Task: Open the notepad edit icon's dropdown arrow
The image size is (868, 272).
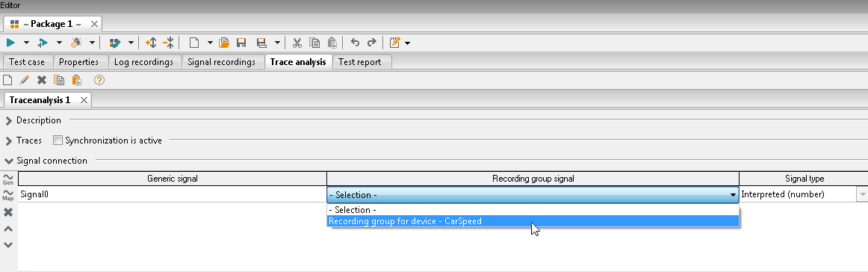Action: tap(407, 43)
